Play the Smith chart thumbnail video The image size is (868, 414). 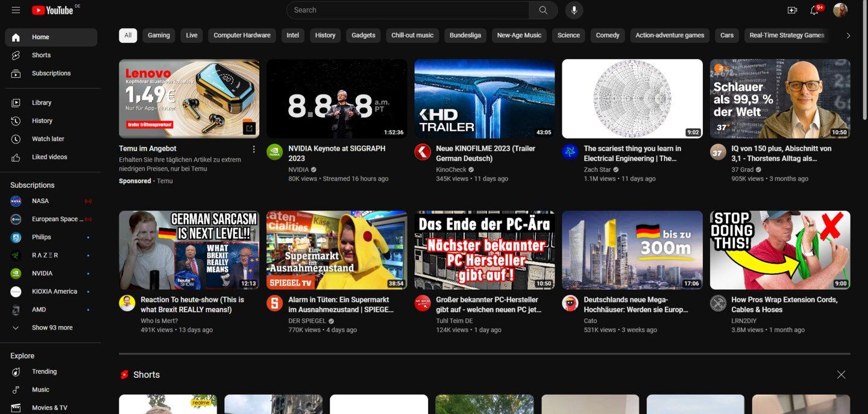click(632, 99)
